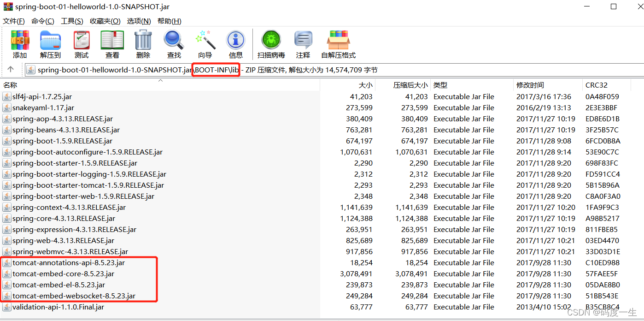Open the Commands (命令) menu
The width and height of the screenshot is (644, 321).
43,21
